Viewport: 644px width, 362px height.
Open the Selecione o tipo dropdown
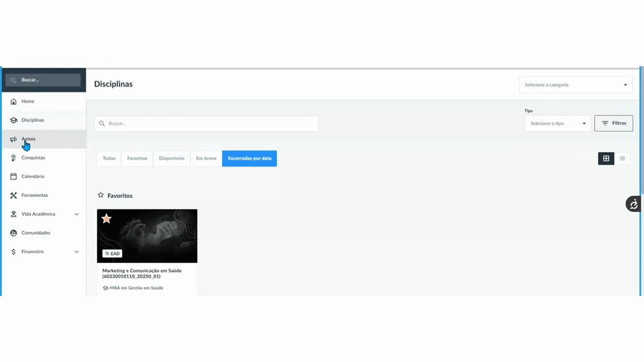[557, 123]
